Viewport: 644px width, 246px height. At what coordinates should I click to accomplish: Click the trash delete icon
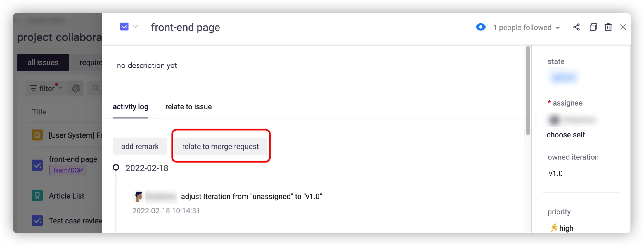click(608, 27)
